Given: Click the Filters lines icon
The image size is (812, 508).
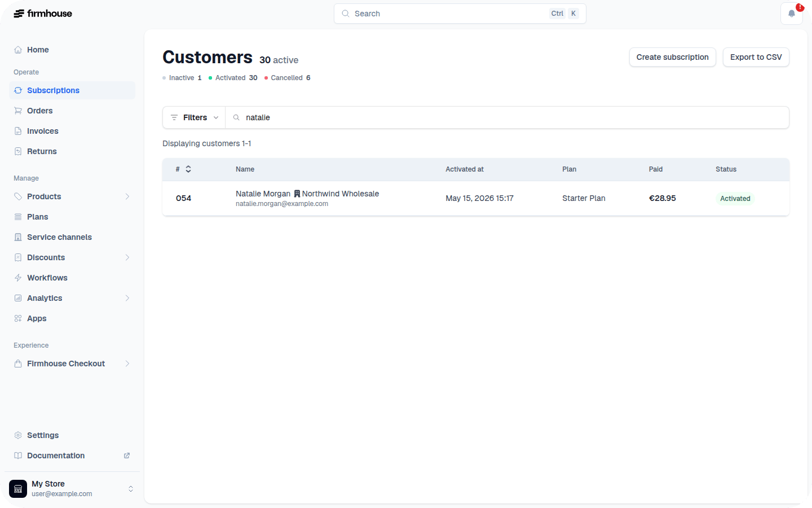Looking at the screenshot, I should point(174,117).
